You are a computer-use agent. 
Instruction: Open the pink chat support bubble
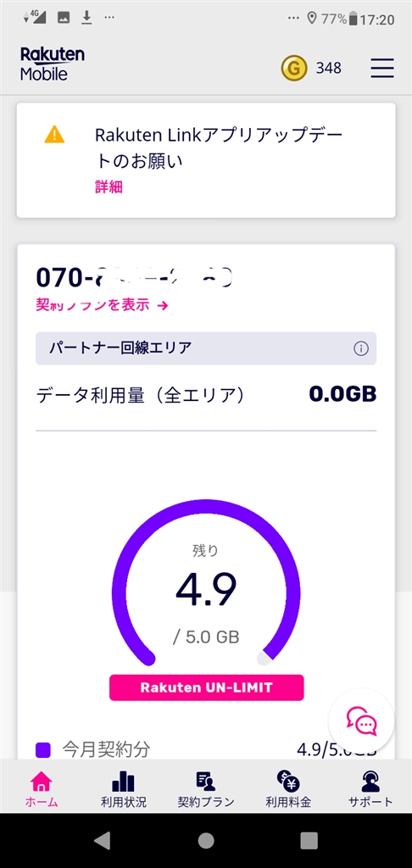click(x=361, y=721)
